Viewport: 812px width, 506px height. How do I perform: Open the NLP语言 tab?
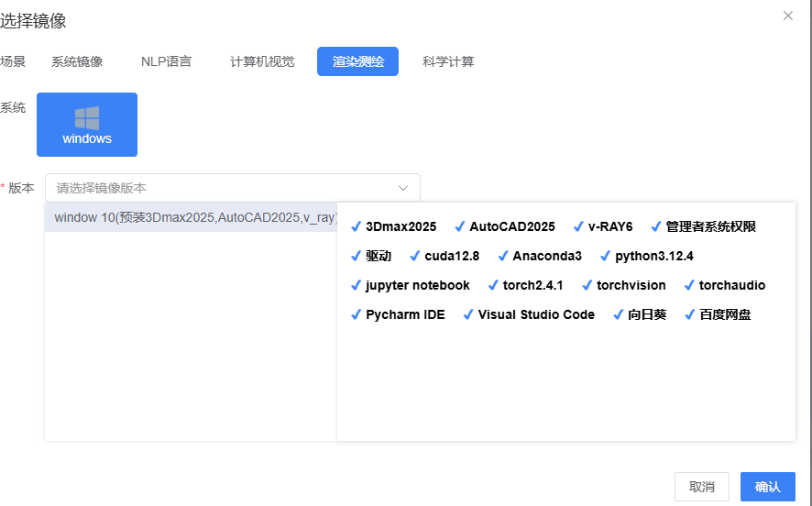coord(166,61)
